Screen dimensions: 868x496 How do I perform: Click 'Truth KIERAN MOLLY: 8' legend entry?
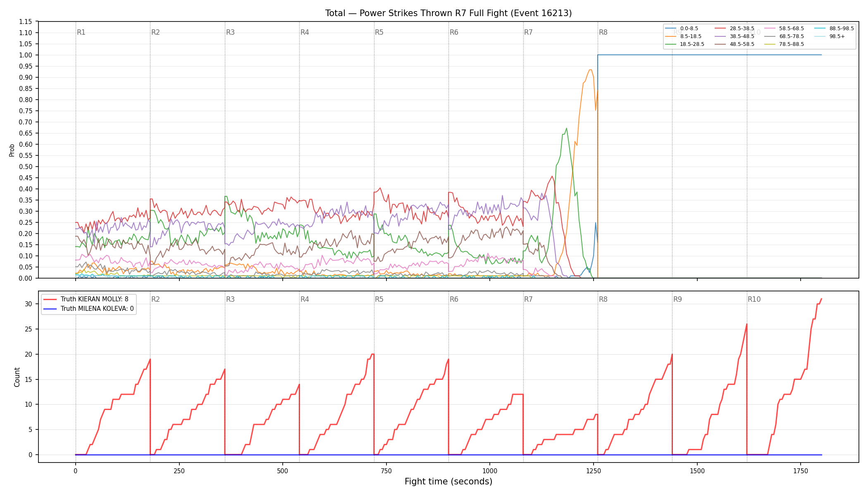[86, 299]
